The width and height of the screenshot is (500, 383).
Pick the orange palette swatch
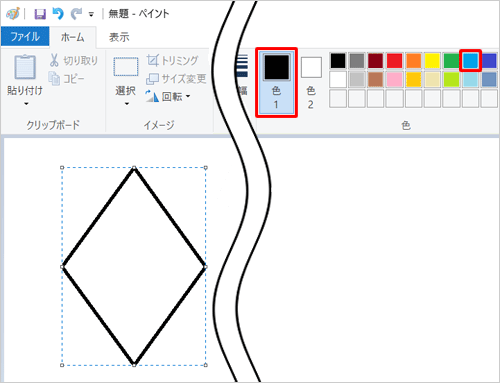click(414, 61)
